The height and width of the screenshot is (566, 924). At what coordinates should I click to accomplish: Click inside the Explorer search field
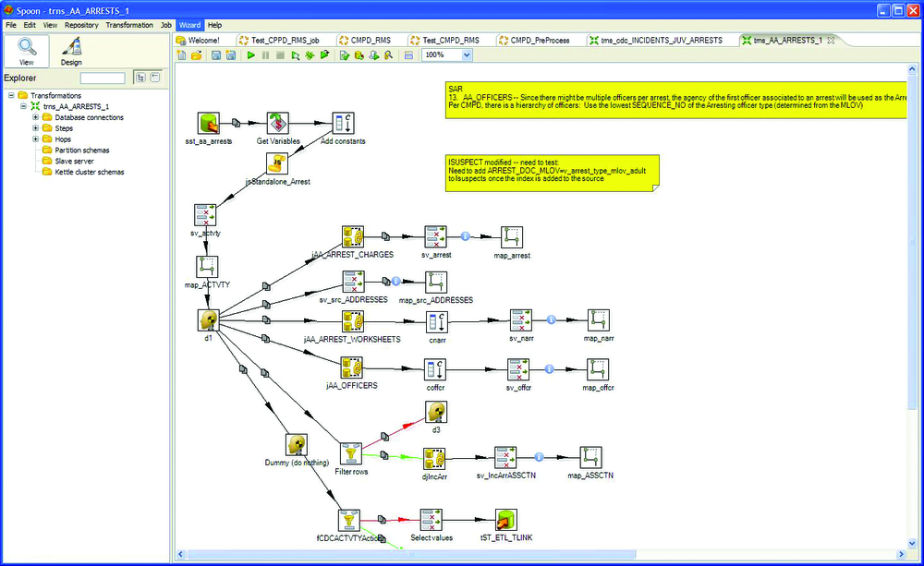[x=102, y=78]
